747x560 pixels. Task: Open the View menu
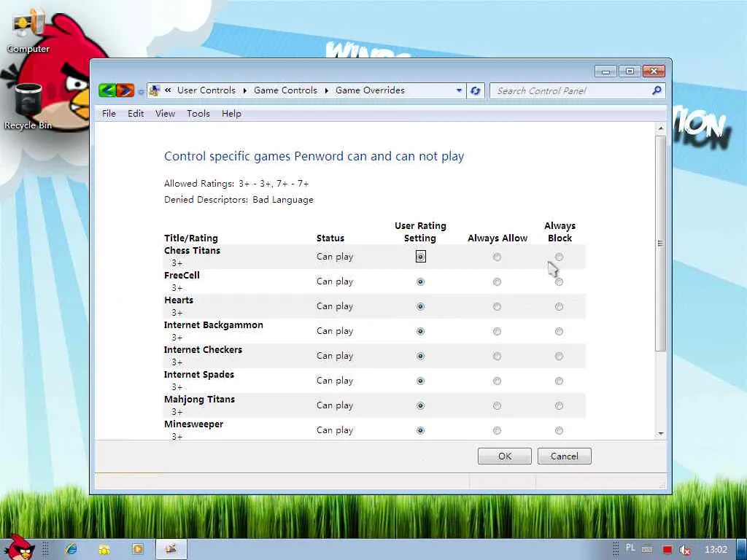(x=165, y=113)
